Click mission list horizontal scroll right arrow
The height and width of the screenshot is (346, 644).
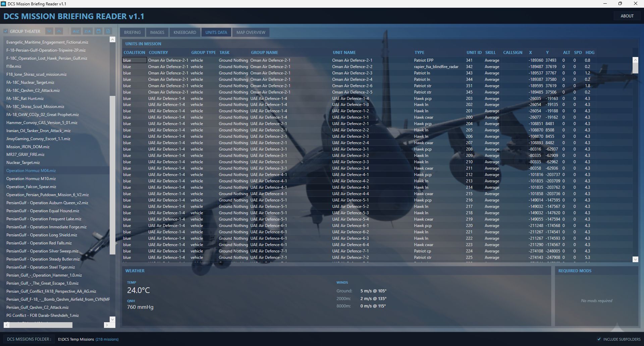click(x=107, y=325)
